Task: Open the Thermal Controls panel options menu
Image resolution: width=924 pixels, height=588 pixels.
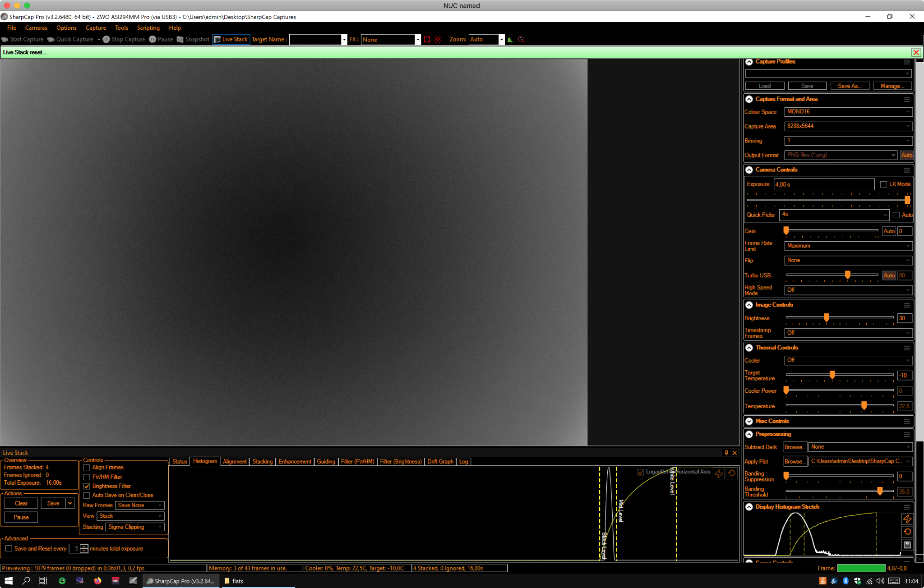Action: click(907, 348)
